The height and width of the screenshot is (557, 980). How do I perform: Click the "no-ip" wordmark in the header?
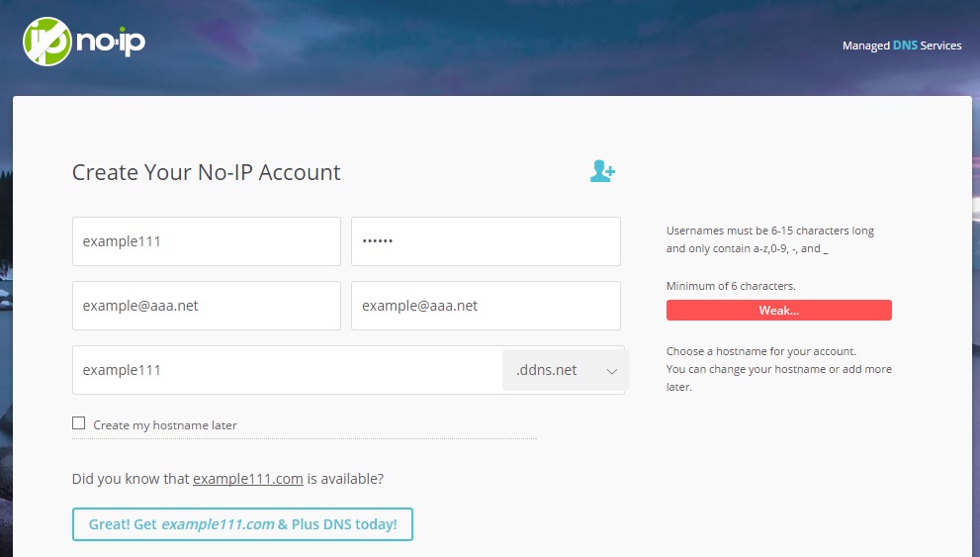[x=112, y=43]
